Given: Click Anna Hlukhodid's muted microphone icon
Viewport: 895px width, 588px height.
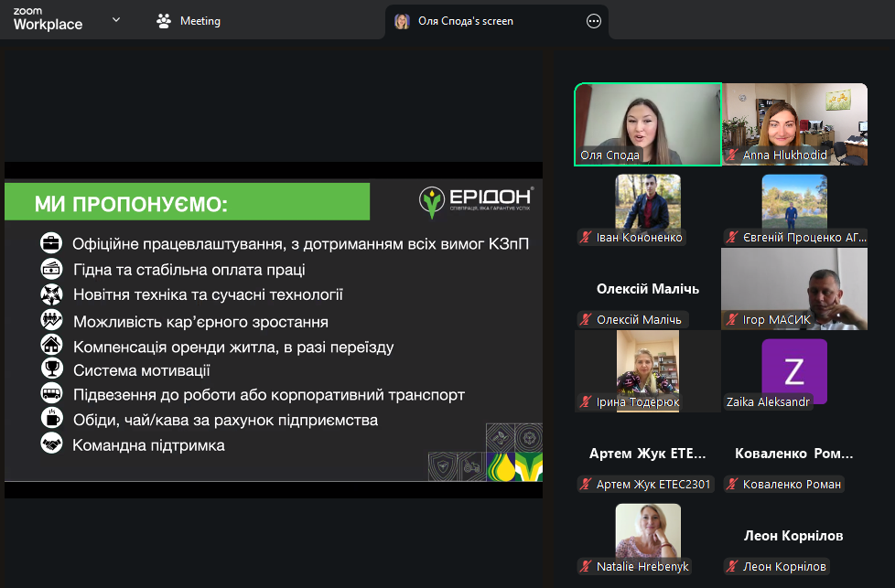Looking at the screenshot, I should (x=732, y=155).
